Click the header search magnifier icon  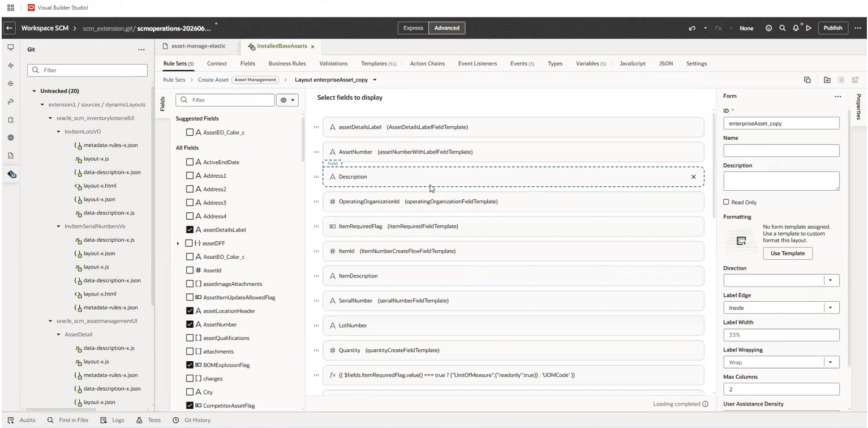783,28
